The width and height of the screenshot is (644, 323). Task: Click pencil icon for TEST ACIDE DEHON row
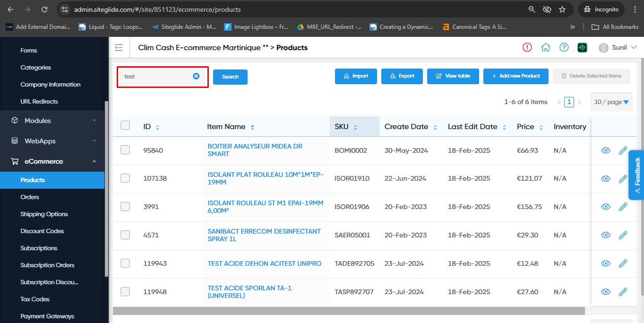[x=623, y=263]
